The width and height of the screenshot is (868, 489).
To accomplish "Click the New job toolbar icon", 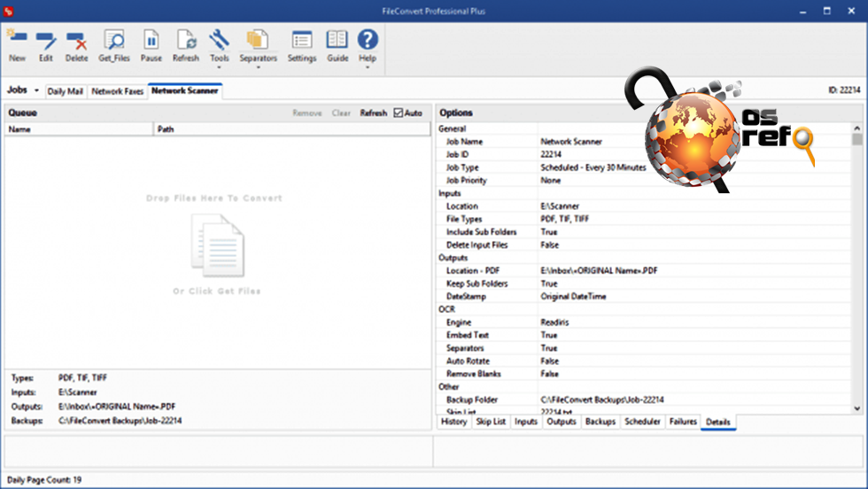I will [17, 46].
